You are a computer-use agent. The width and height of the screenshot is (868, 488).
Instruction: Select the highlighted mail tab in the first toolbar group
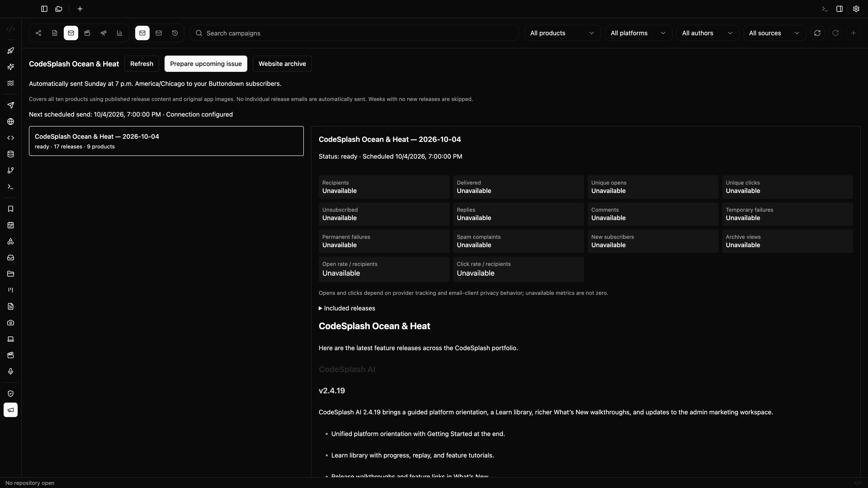click(x=71, y=33)
